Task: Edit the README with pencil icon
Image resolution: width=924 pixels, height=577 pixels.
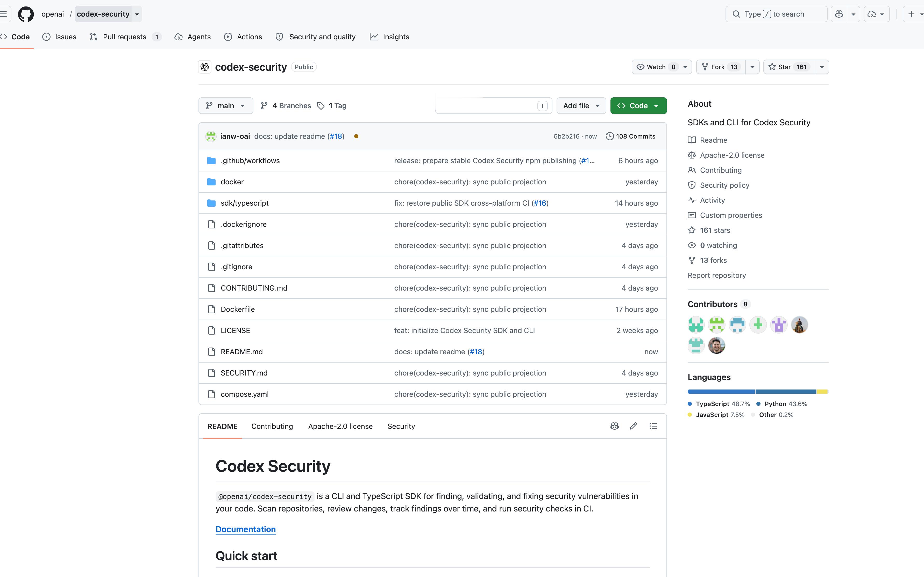Action: 633,426
